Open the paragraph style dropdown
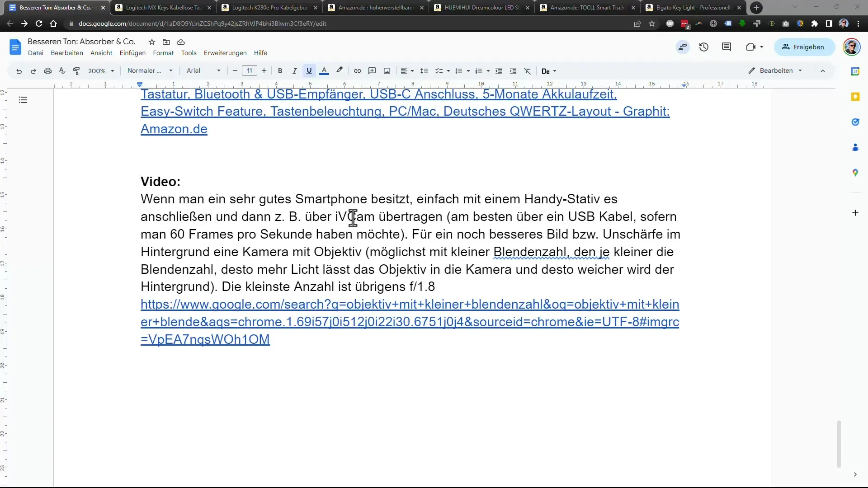The image size is (868, 488). 148,70
